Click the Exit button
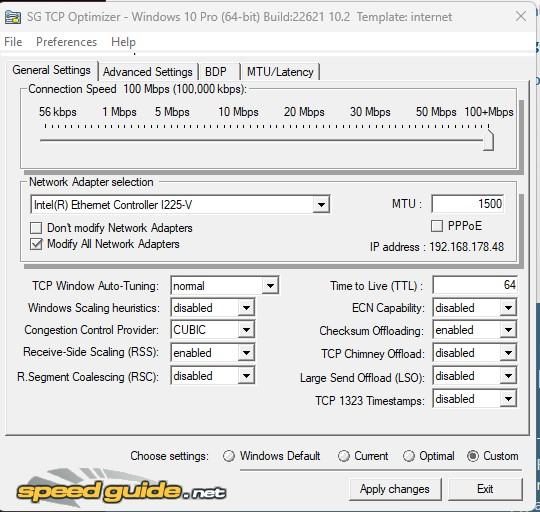This screenshot has width=540, height=512. pyautogui.click(x=485, y=489)
